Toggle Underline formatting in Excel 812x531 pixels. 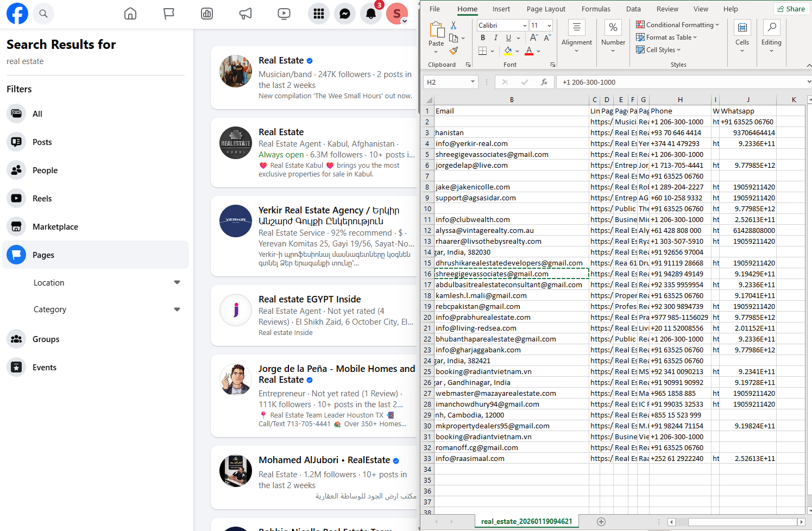click(508, 38)
